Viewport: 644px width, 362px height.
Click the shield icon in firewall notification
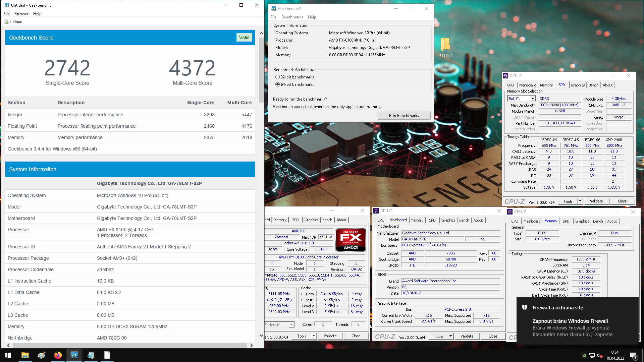click(525, 307)
